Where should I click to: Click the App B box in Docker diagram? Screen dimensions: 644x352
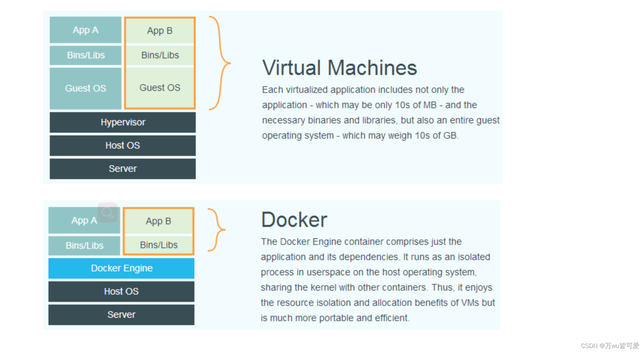(x=159, y=221)
